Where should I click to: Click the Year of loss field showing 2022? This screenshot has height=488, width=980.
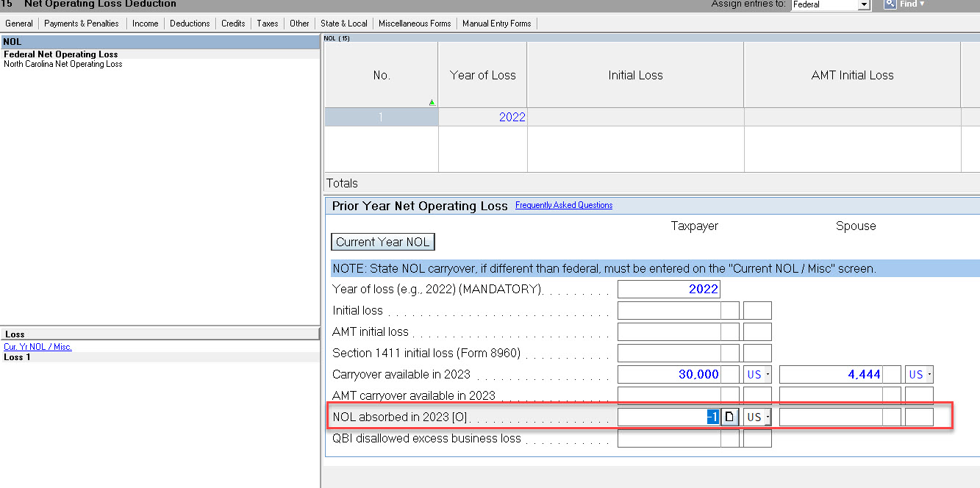pyautogui.click(x=669, y=289)
